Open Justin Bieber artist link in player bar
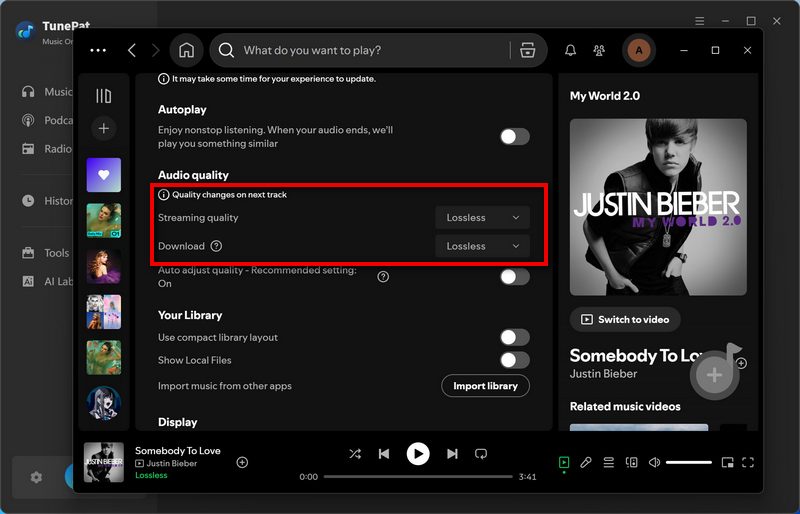The image size is (800, 514). [x=172, y=463]
